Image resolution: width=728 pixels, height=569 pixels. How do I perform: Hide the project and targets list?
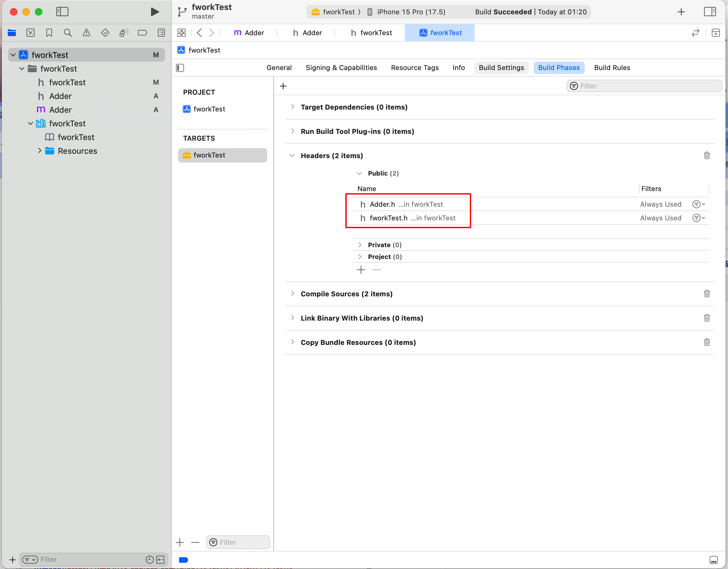pos(180,68)
